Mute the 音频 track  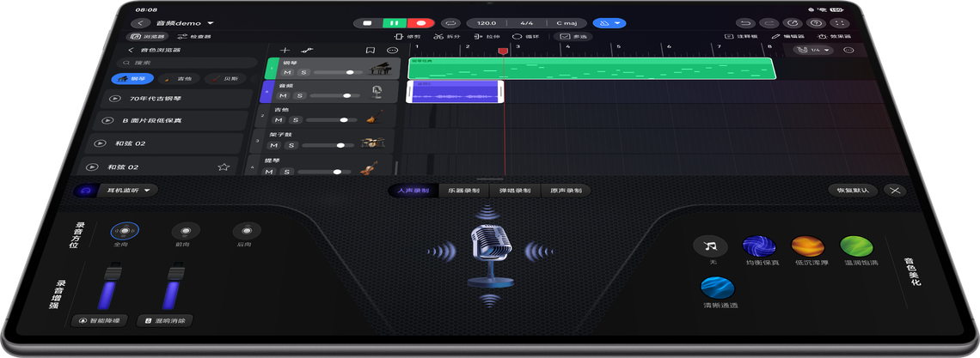tap(283, 96)
